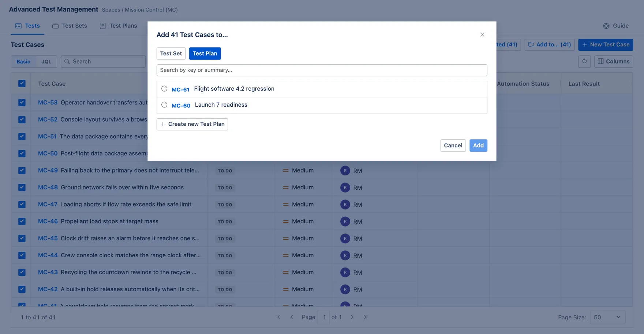Click the TO DO status of MC-44
The height and width of the screenshot is (334, 644).
225,255
